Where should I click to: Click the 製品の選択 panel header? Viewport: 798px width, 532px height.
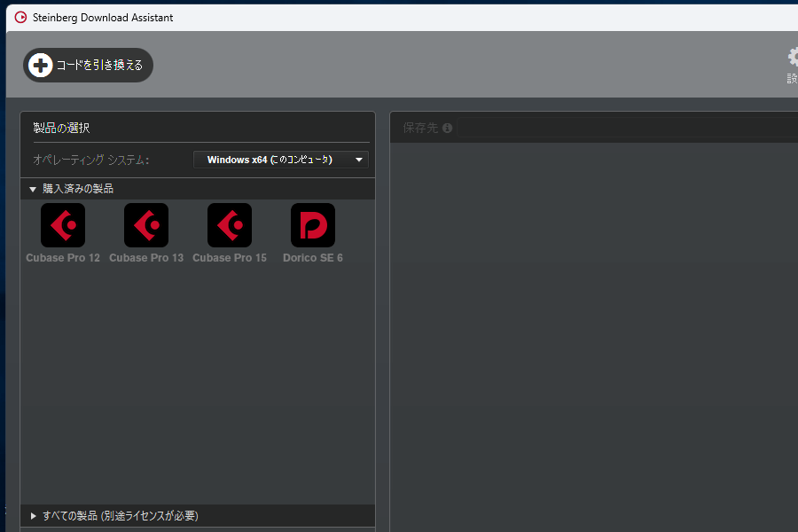(x=61, y=128)
